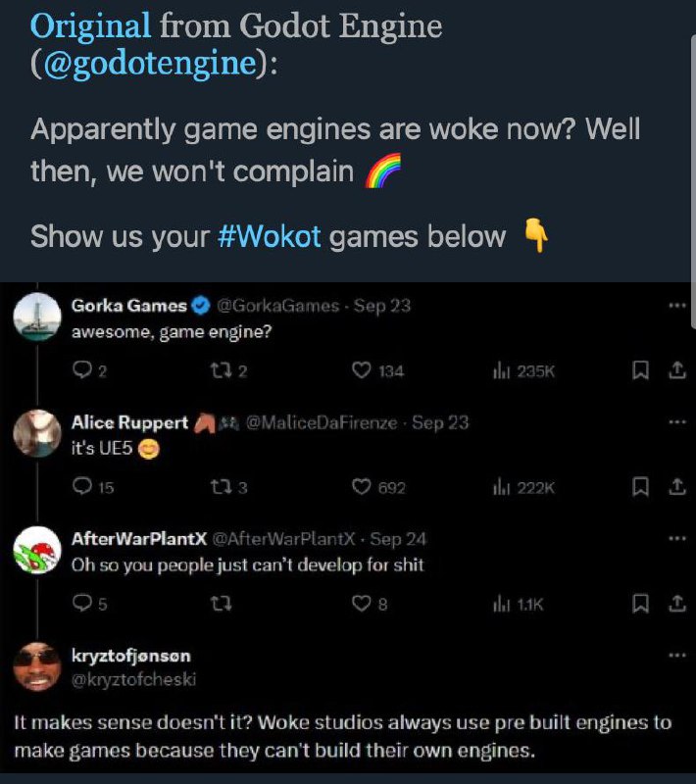Bookmark AfterWarPlantX's tweet
Image resolution: width=696 pixels, height=784 pixels.
[641, 605]
